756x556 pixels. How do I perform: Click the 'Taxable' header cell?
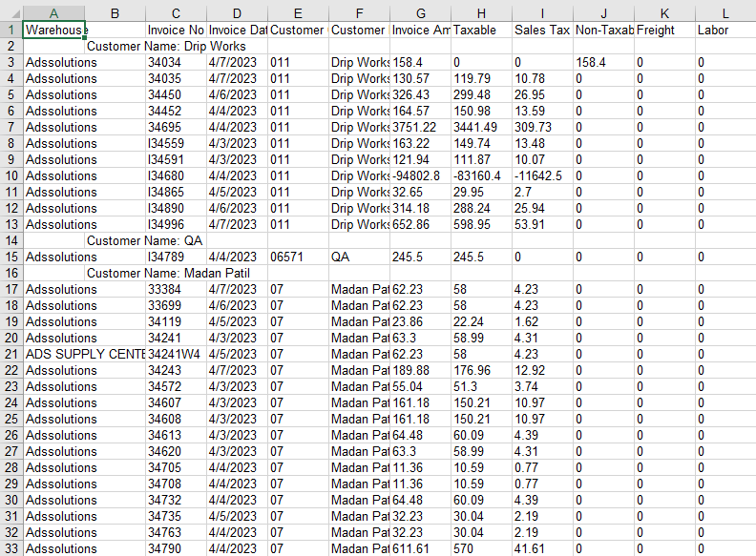[x=481, y=30]
